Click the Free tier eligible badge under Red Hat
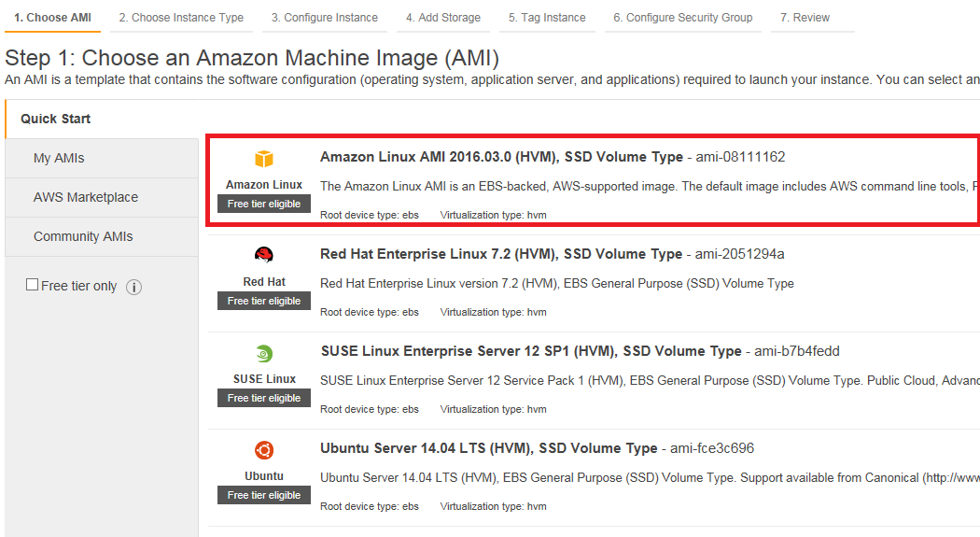Screen dimensions: 980x537 264,301
